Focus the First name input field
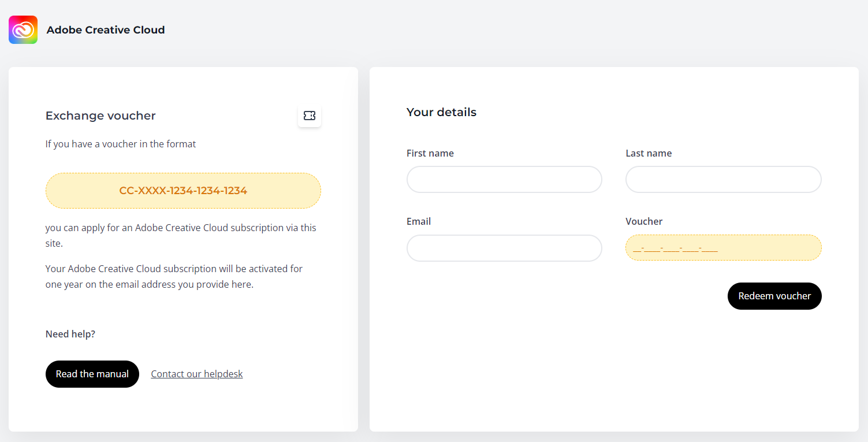This screenshot has width=868, height=442. [504, 179]
